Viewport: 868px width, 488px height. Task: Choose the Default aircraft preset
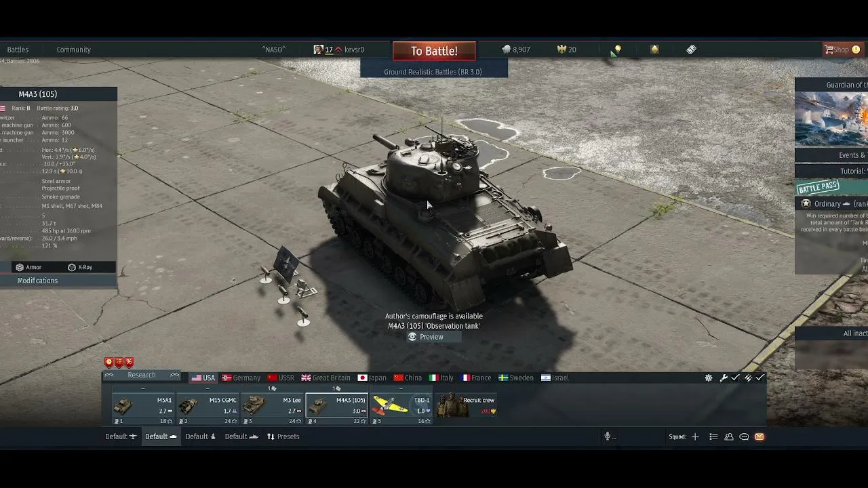(121, 436)
